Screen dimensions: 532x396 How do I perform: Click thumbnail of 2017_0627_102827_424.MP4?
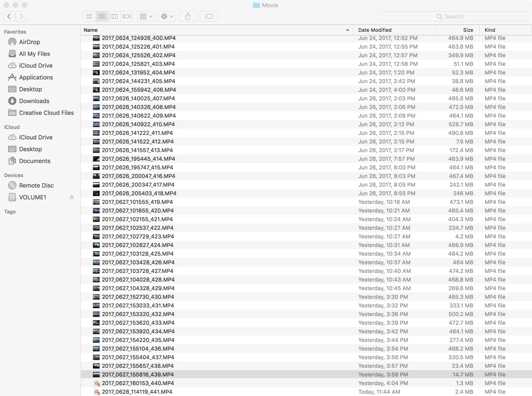coord(96,245)
